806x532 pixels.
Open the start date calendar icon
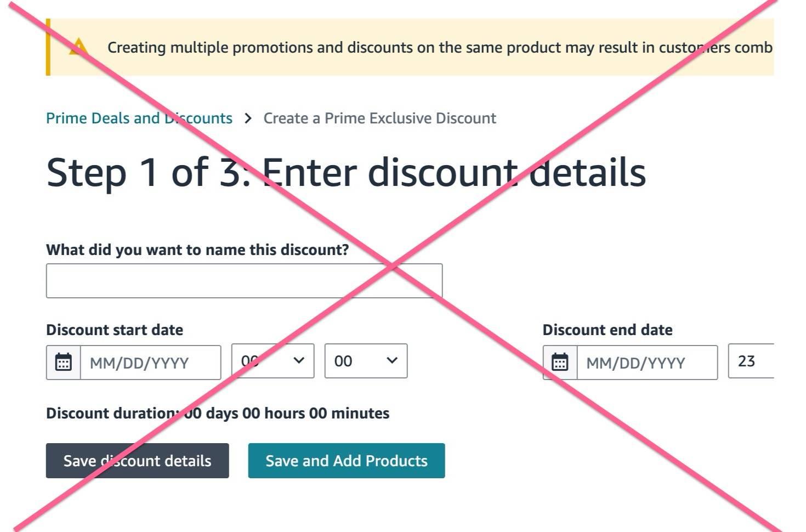coord(64,362)
